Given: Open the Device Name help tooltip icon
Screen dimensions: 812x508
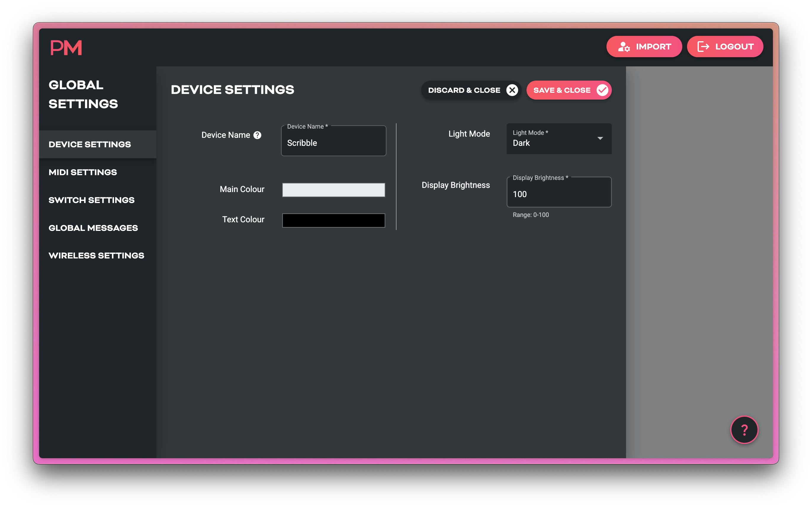Looking at the screenshot, I should click(x=257, y=135).
